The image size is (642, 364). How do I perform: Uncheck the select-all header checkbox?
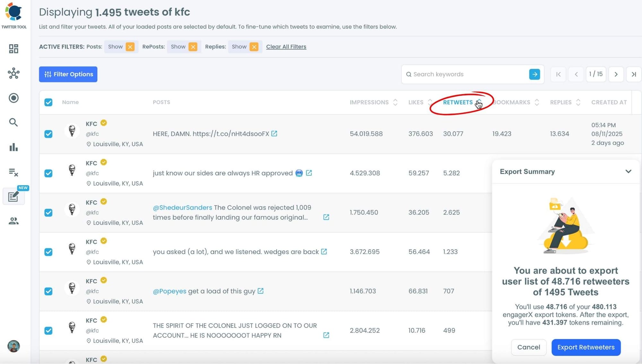click(48, 102)
